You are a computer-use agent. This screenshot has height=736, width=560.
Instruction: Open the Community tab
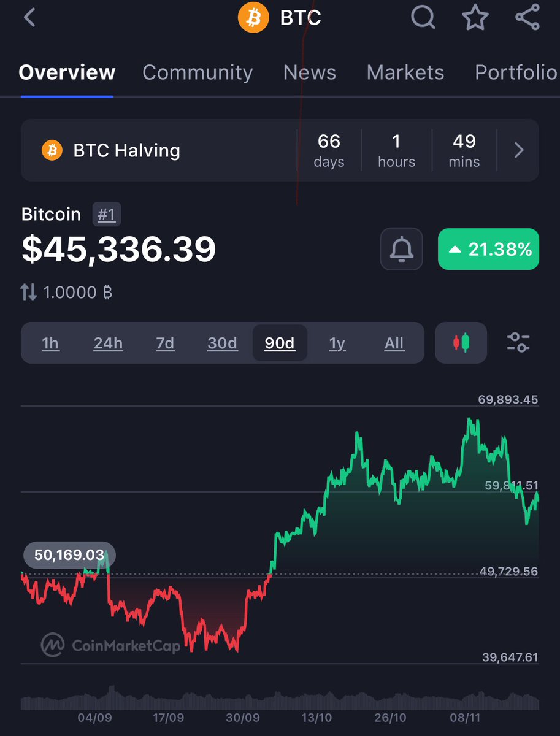198,72
